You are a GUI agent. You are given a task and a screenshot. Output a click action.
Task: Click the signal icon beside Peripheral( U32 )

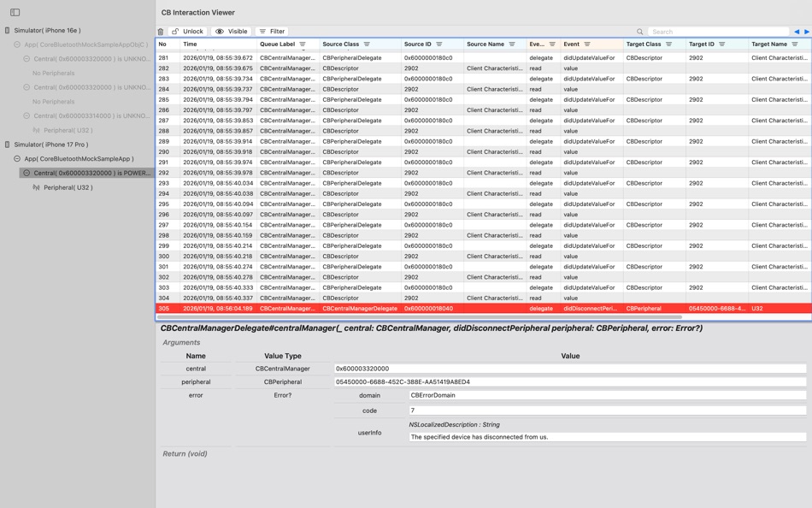pyautogui.click(x=38, y=187)
